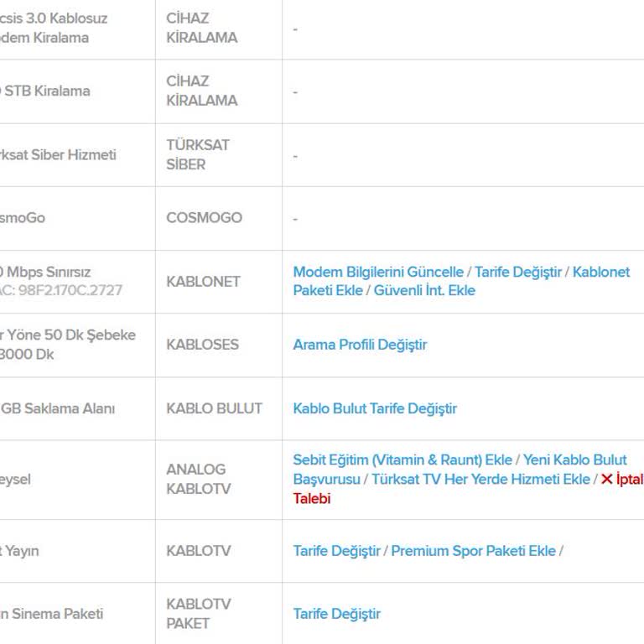Click the Kablo Bulut Tarife Değiştir link
Screen dimensions: 644x644
pyautogui.click(x=375, y=408)
